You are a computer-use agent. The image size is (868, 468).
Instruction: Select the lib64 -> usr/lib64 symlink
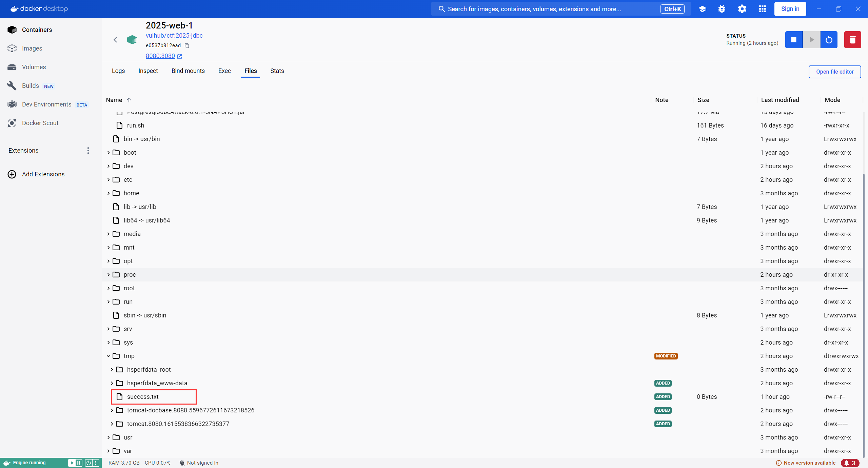pyautogui.click(x=147, y=220)
